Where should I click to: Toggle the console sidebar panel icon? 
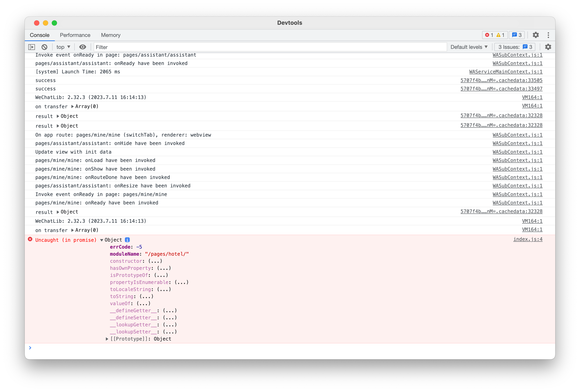[32, 47]
